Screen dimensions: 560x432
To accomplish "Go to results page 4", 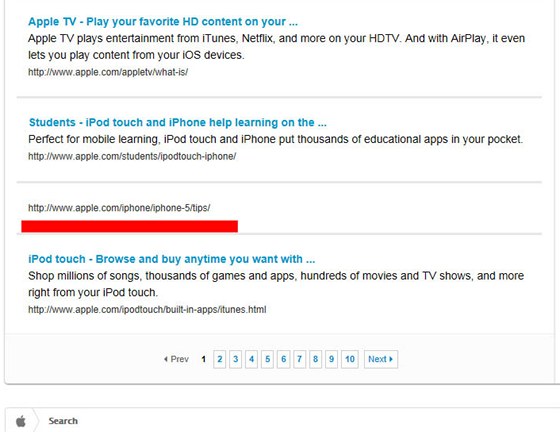I will [x=251, y=359].
